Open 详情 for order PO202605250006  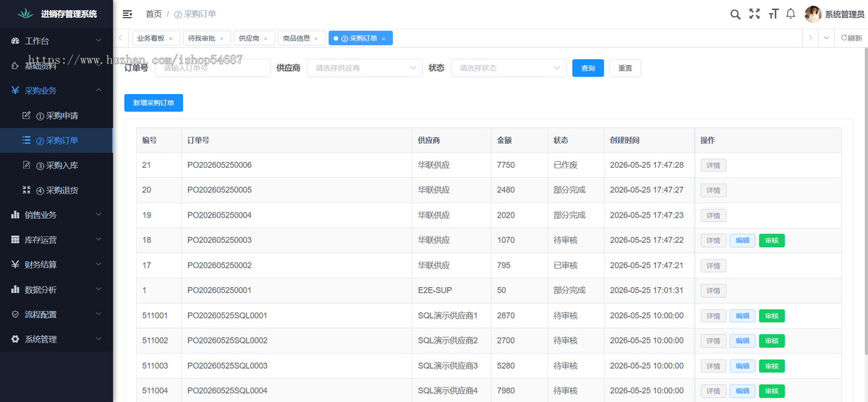point(713,166)
